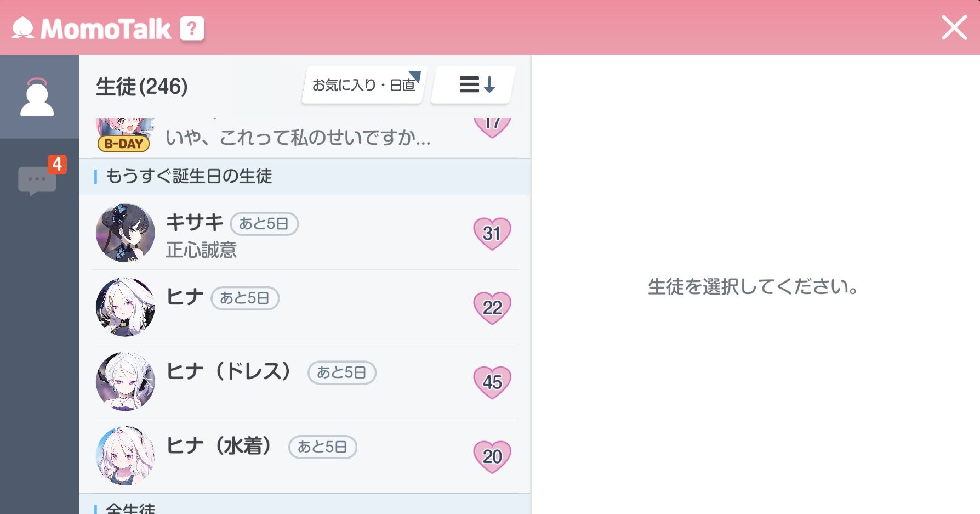Screen dimensions: 980x514
Task: Click the もうすぐ誕生日の生徒 section header
Action: click(189, 177)
